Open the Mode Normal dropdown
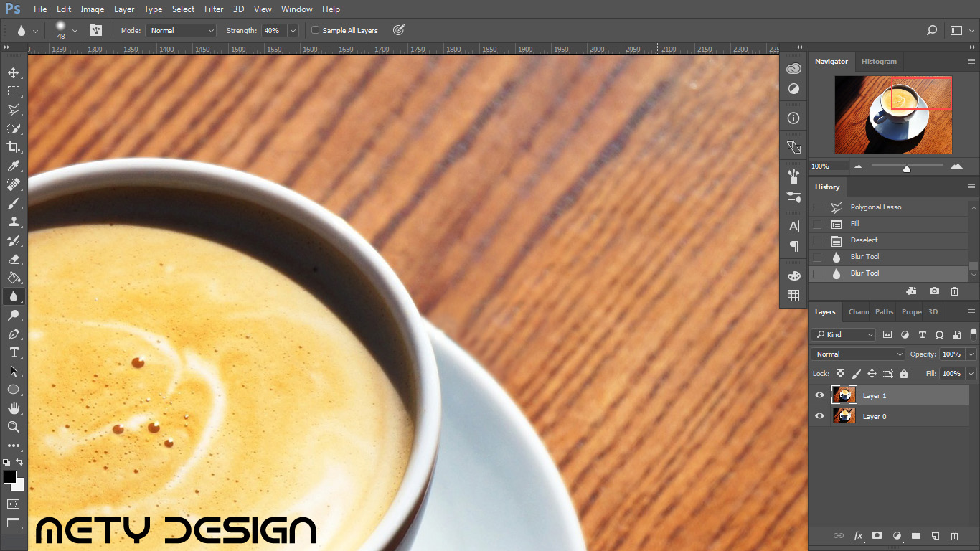This screenshot has width=980, height=551. coord(181,30)
